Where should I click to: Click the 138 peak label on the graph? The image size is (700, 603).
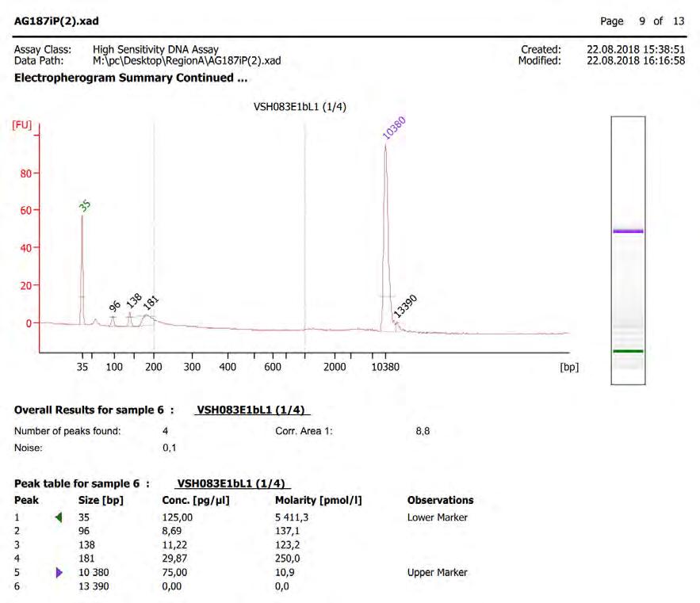tap(133, 301)
